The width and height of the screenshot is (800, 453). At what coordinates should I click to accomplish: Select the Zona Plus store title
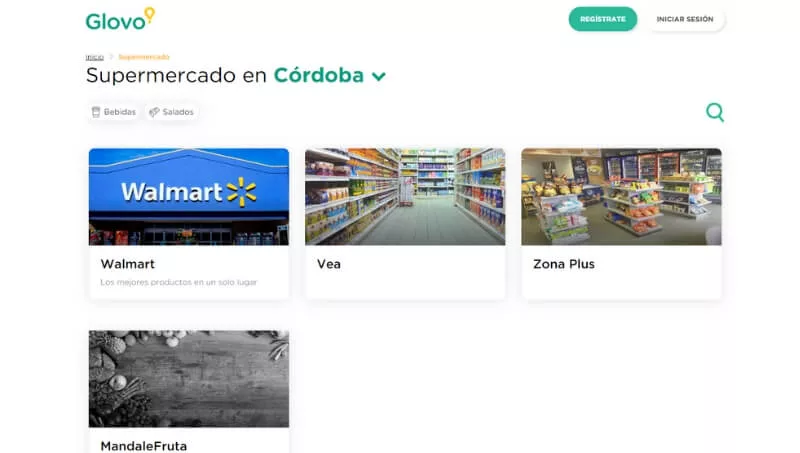pos(564,264)
